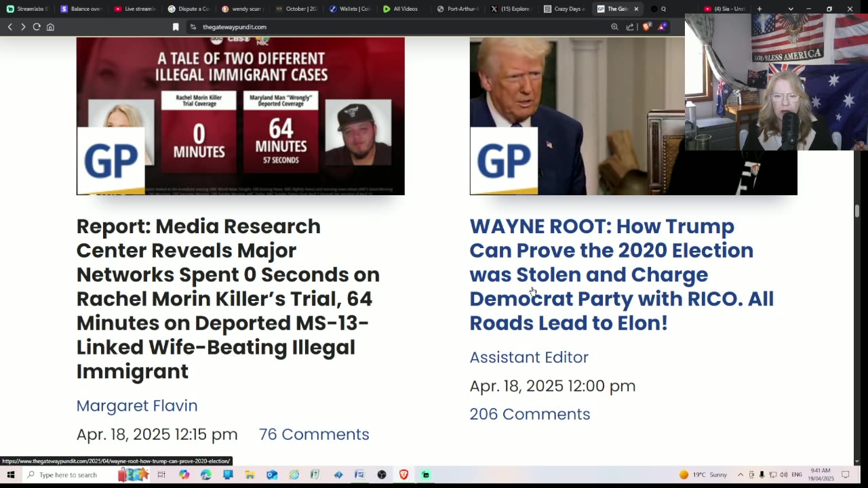Open Task View on the taskbar
The width and height of the screenshot is (868, 488).
click(x=161, y=474)
